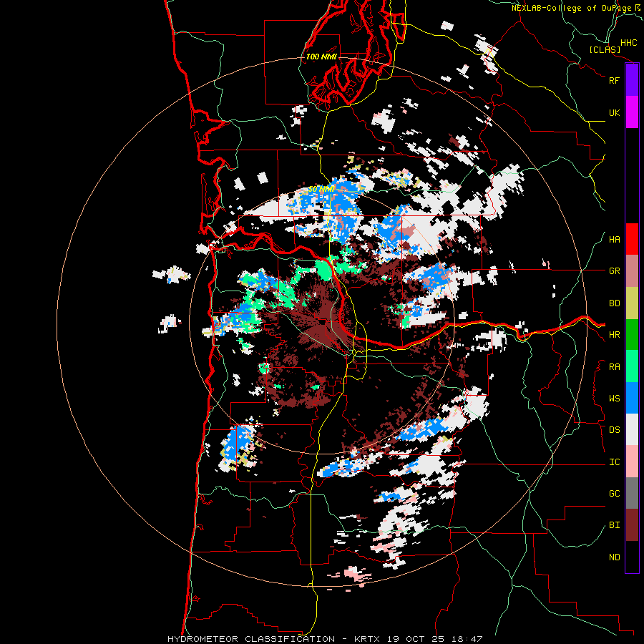
Task: Click the KRTX station identifier
Action: pyautogui.click(x=368, y=639)
